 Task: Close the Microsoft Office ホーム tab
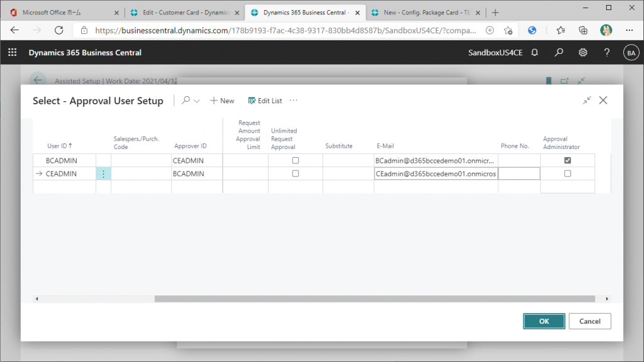point(116,13)
